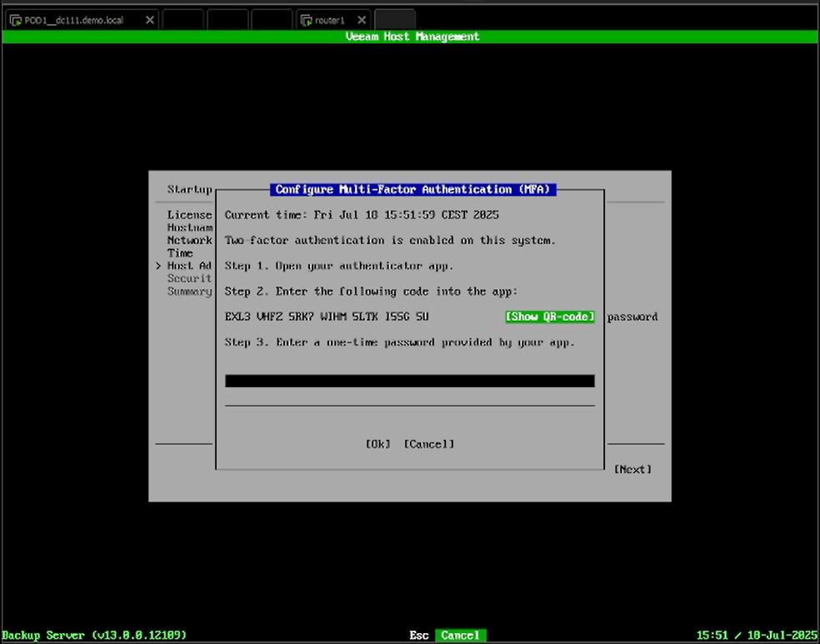The height and width of the screenshot is (644, 820).
Task: Select the Hostname step in wizard list
Action: [189, 227]
